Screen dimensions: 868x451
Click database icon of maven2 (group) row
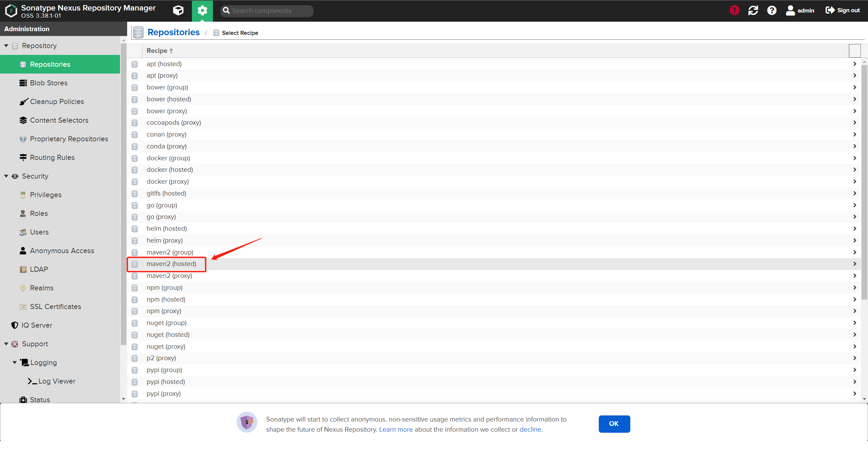pos(135,252)
